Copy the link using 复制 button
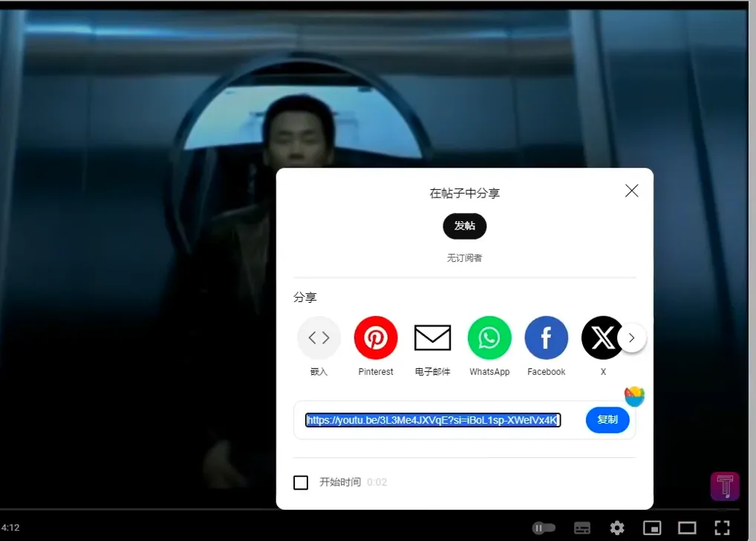This screenshot has width=756, height=541. click(607, 420)
